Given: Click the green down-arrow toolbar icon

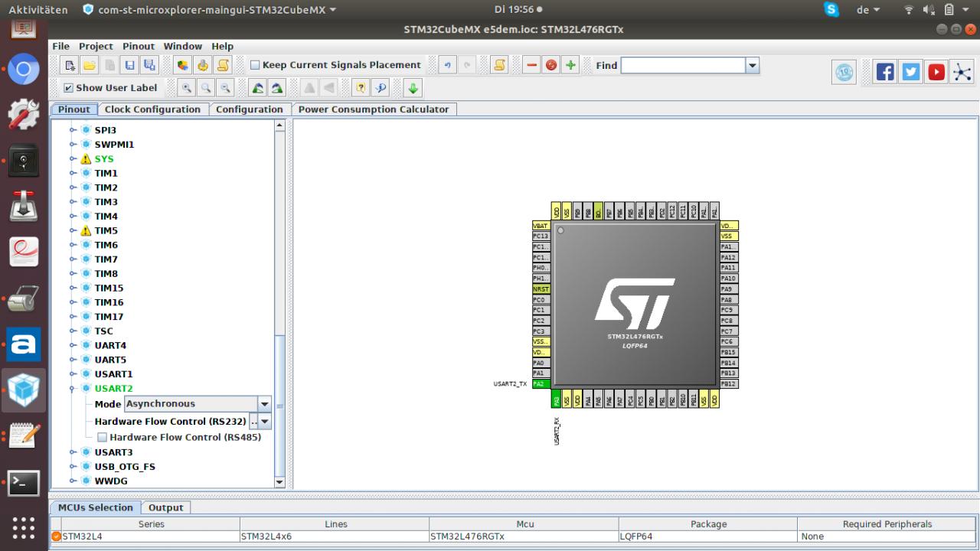Looking at the screenshot, I should [413, 88].
